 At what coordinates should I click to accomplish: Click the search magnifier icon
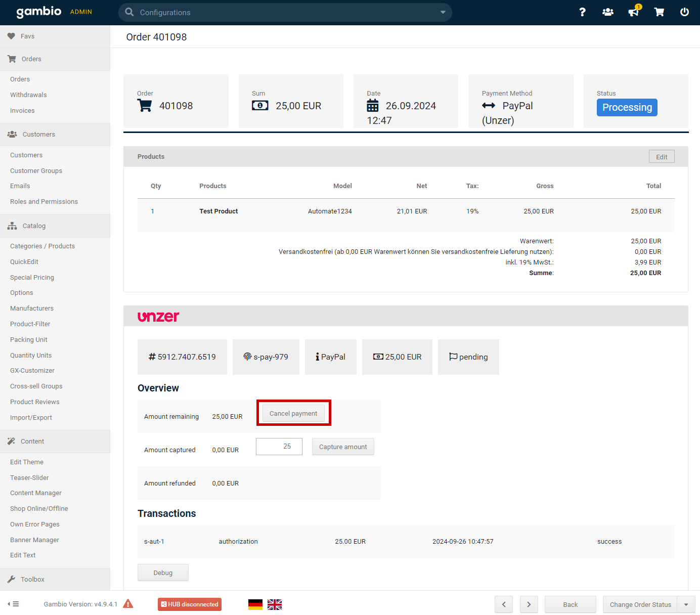(x=129, y=12)
